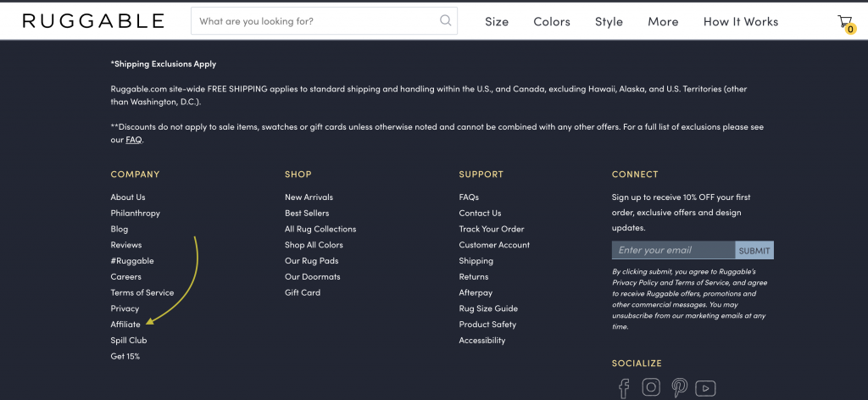Click the SUBMIT email button
This screenshot has width=868, height=400.
(x=754, y=250)
